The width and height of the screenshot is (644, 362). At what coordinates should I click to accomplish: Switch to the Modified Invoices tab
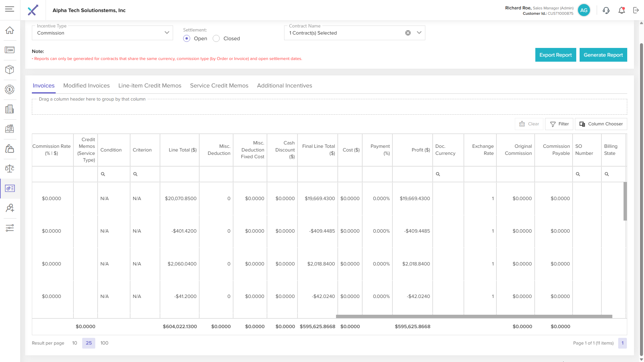coord(87,85)
